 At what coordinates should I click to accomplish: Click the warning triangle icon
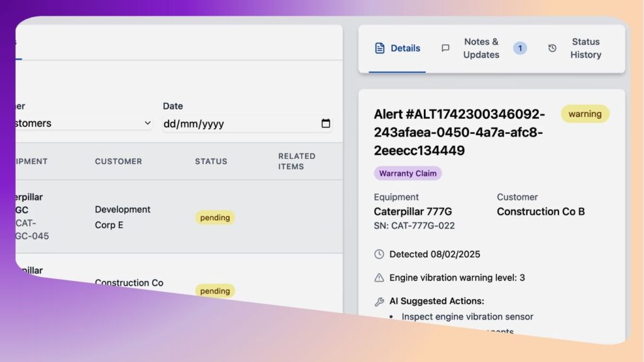(379, 278)
